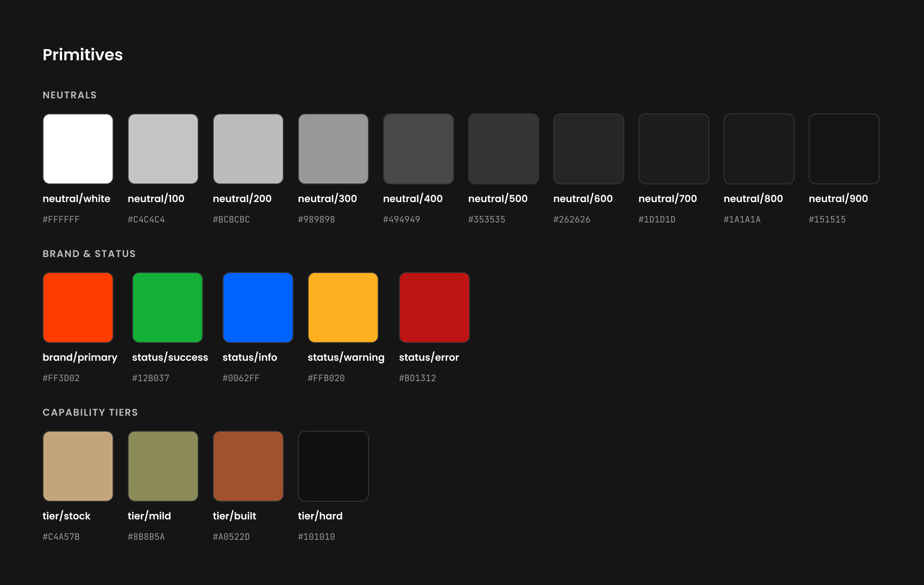
Task: Click the status/warning label
Action: (x=346, y=358)
